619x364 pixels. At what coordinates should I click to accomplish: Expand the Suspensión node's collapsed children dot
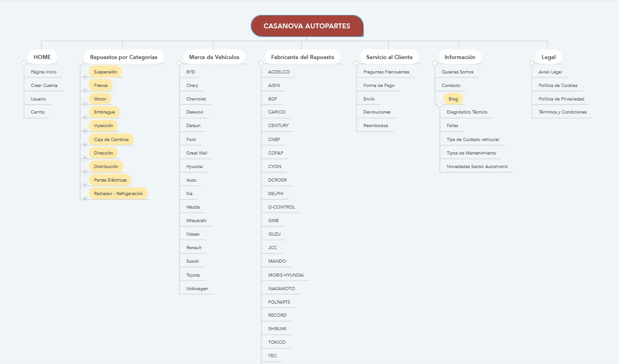coord(85,77)
